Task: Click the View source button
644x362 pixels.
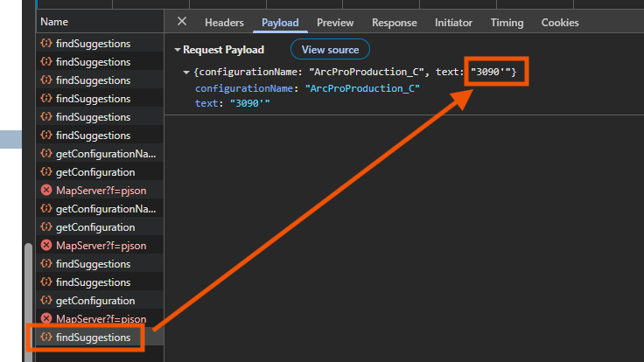Action: pos(330,50)
